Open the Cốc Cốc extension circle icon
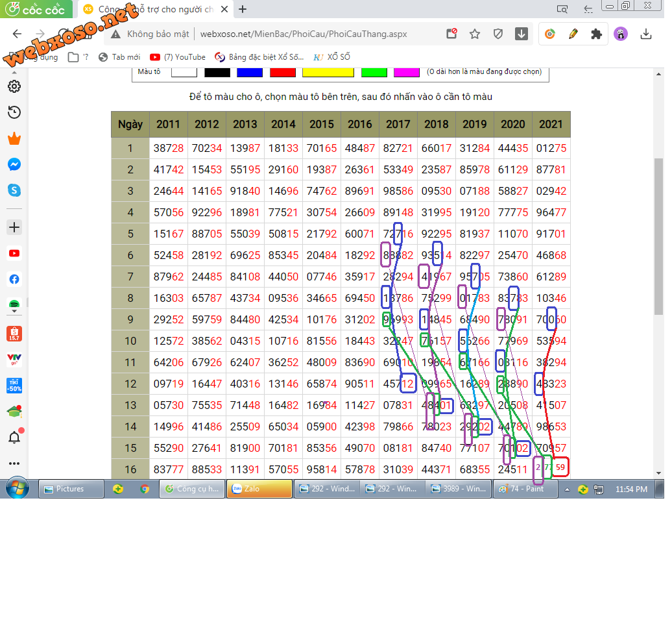 [x=550, y=34]
